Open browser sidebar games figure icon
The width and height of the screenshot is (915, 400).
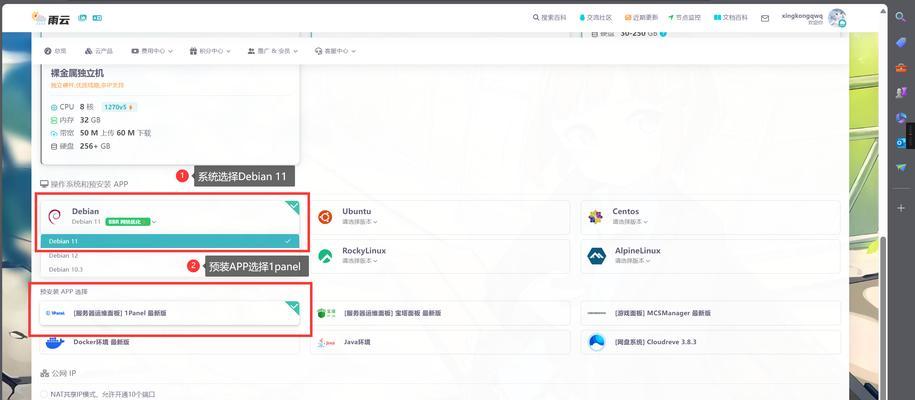[x=900, y=92]
